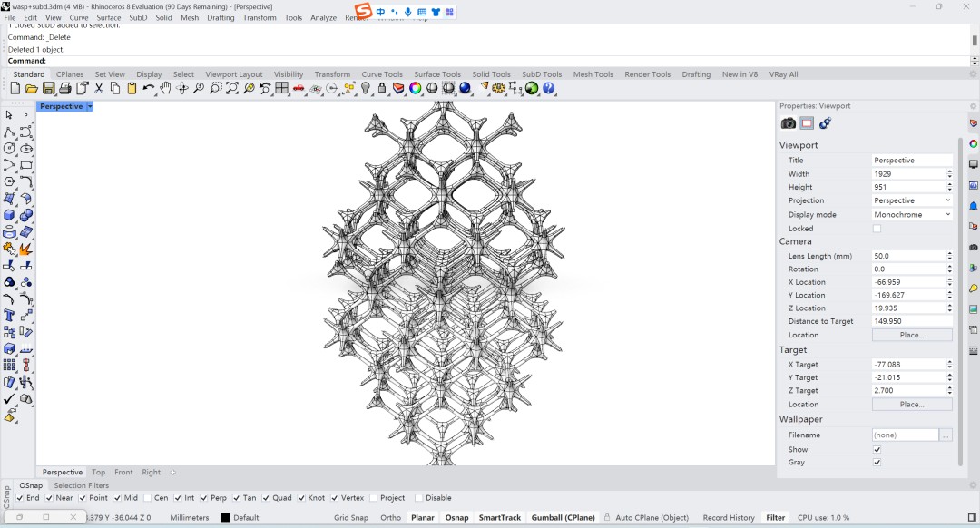The image size is (980, 528).
Task: Open the Perspective viewport title menu arrow
Action: click(x=90, y=106)
